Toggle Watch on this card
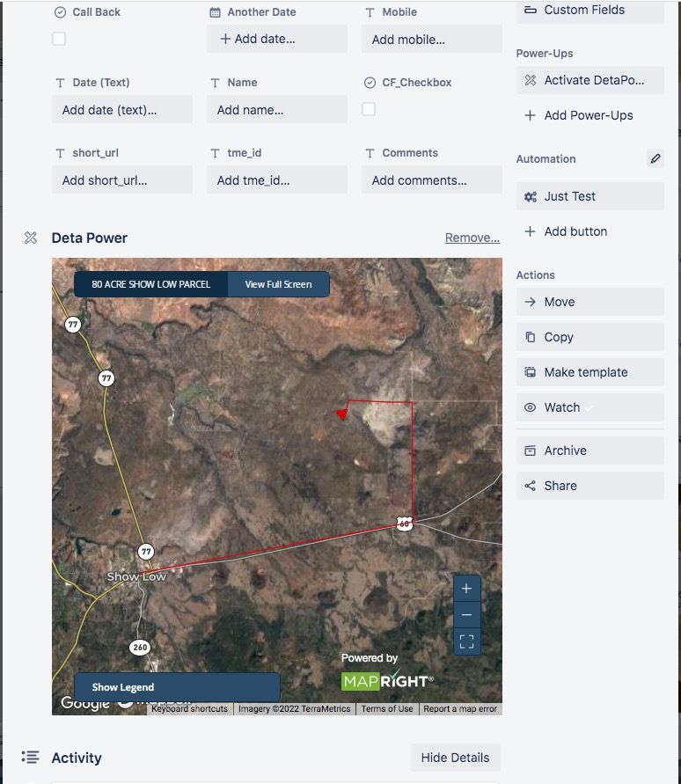Screen dimensions: 681x784 coord(590,407)
